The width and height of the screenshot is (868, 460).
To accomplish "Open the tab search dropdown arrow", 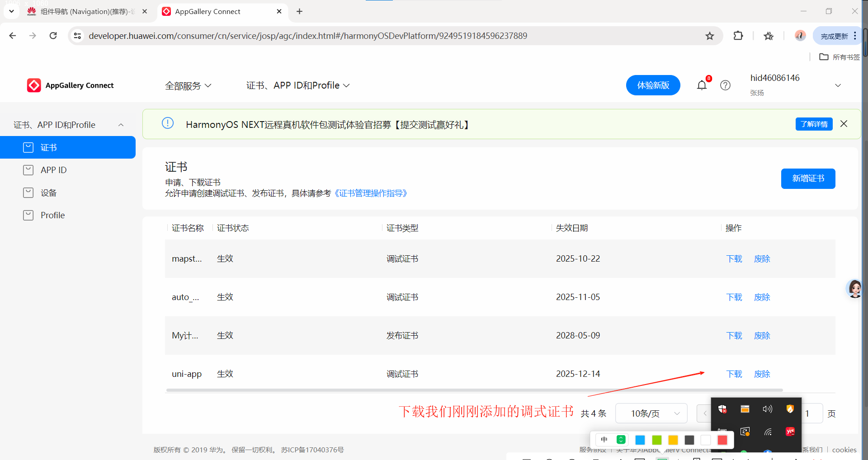I will pyautogui.click(x=11, y=11).
